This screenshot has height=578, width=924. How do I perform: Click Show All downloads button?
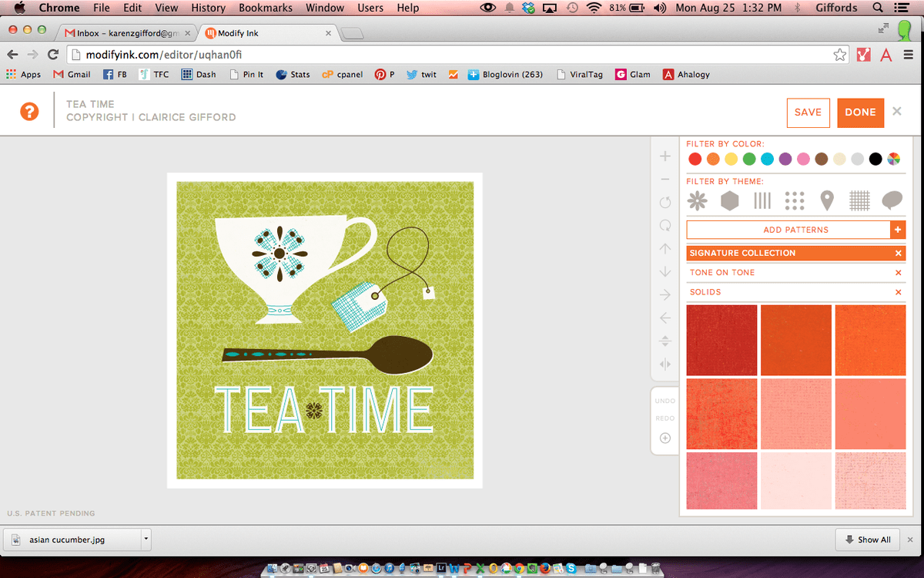pos(868,539)
